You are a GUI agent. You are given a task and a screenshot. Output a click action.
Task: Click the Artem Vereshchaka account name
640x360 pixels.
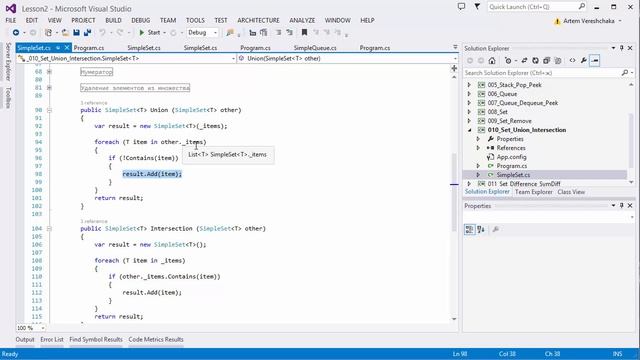pos(589,21)
